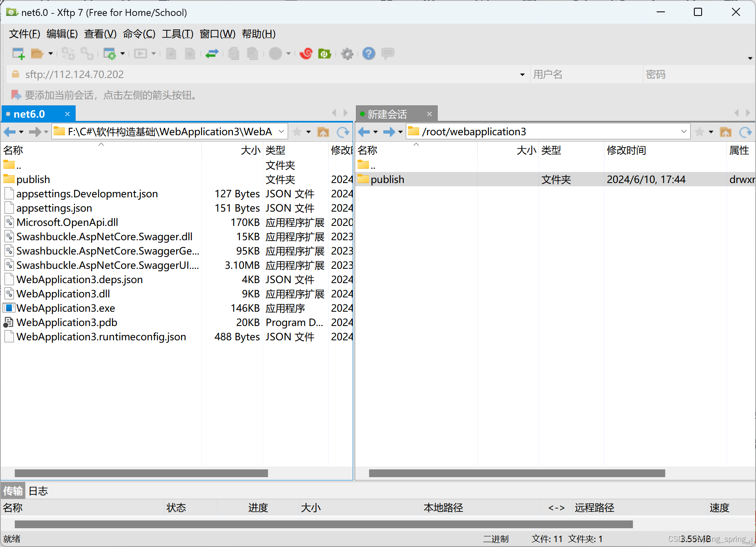Image resolution: width=756 pixels, height=547 pixels.
Task: Open Options using the gear icon
Action: coord(347,54)
